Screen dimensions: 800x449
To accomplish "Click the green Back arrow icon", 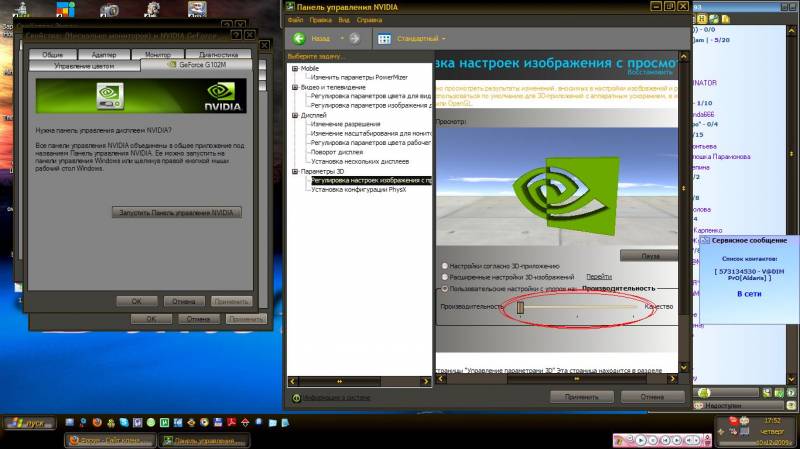I will pyautogui.click(x=299, y=38).
